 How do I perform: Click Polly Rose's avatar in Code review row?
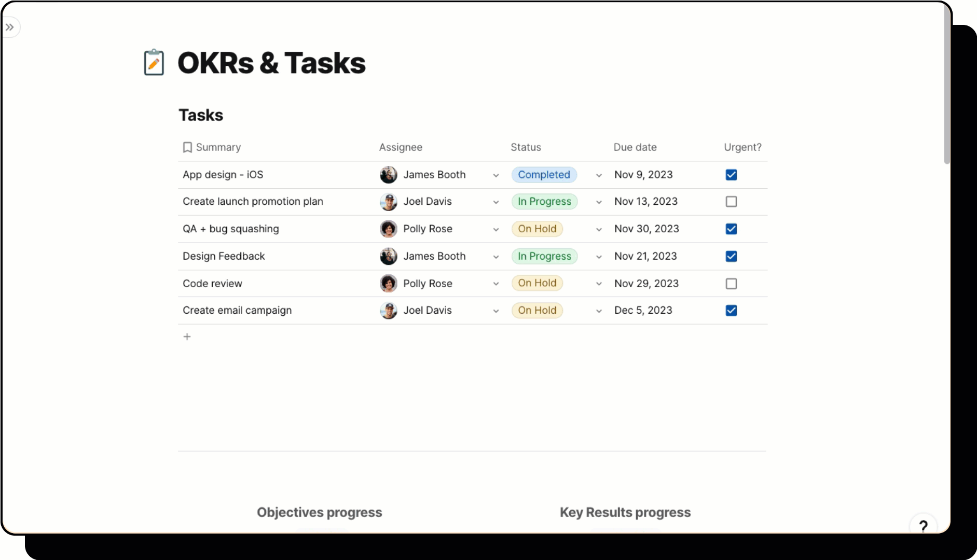(388, 283)
